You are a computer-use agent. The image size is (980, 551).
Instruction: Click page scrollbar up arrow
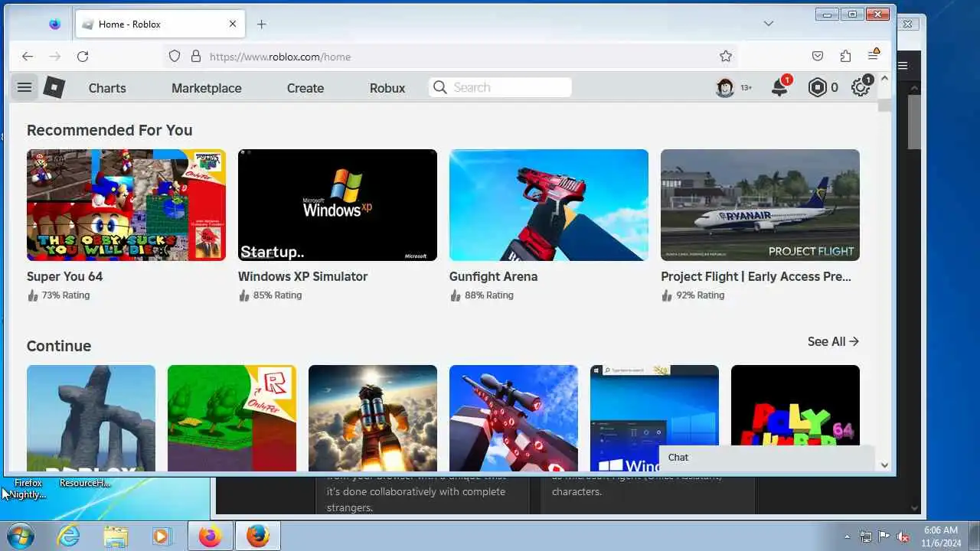(884, 78)
